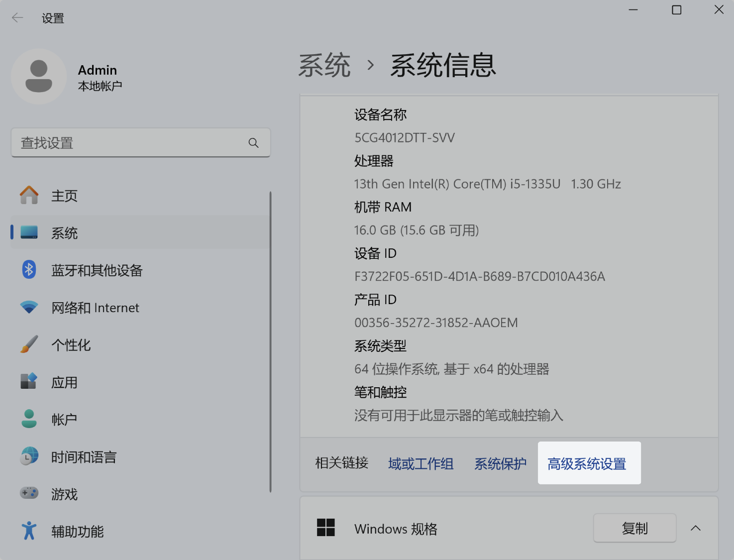Click device name 5CG4012DTT-SVV

click(405, 138)
